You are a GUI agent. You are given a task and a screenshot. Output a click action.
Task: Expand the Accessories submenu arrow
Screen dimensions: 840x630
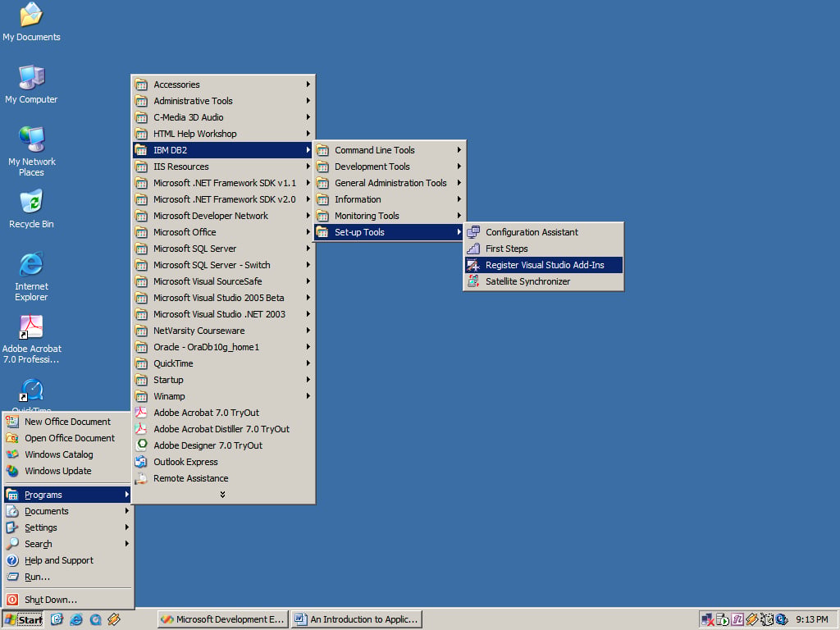click(308, 84)
